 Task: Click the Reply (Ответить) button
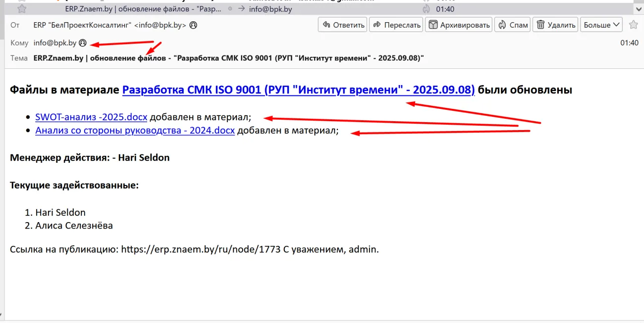pos(342,25)
